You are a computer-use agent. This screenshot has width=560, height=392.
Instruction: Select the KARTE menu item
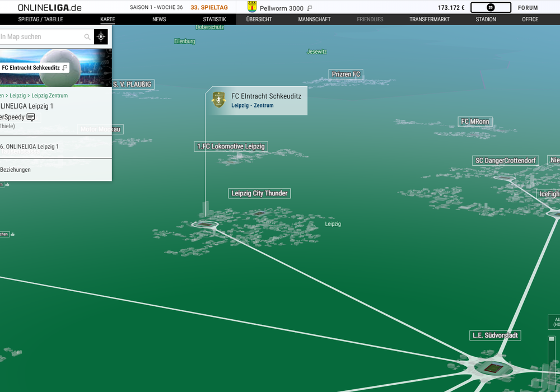pos(108,19)
